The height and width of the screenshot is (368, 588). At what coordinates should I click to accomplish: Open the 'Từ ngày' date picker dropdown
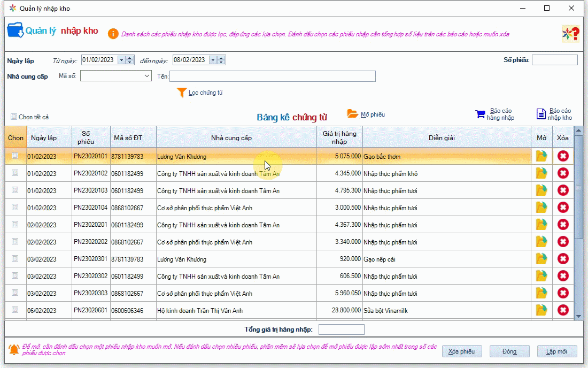[x=121, y=60]
